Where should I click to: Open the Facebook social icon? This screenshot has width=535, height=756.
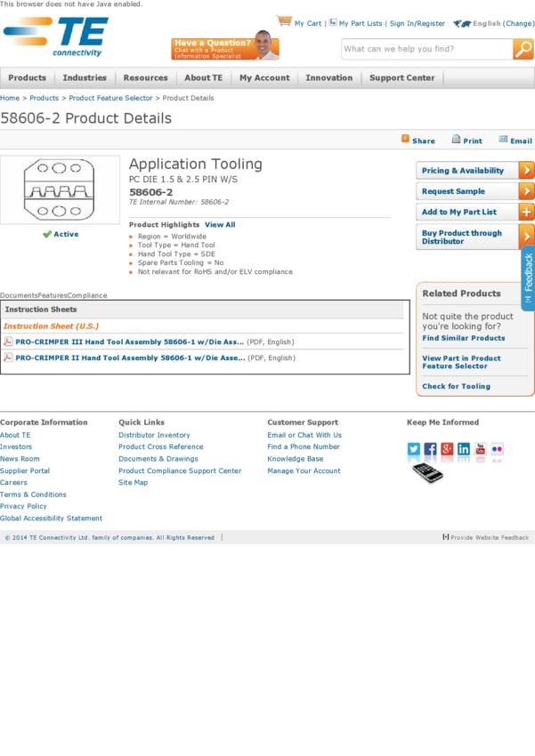(430, 450)
